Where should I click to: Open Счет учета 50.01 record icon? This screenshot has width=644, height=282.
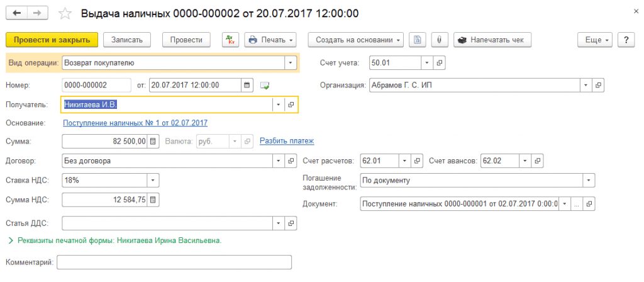439,63
